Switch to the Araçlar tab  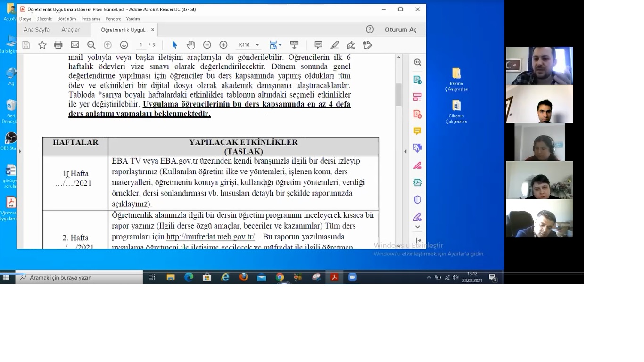point(70,30)
